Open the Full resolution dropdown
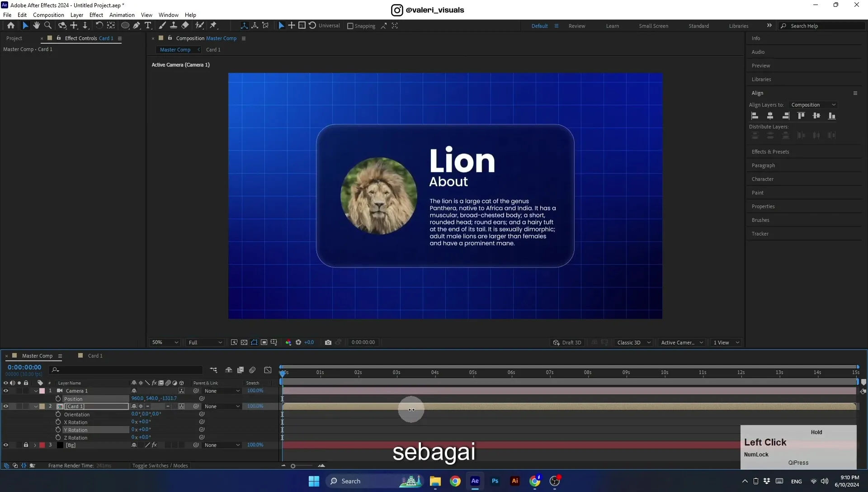This screenshot has width=868, height=492. 205,343
